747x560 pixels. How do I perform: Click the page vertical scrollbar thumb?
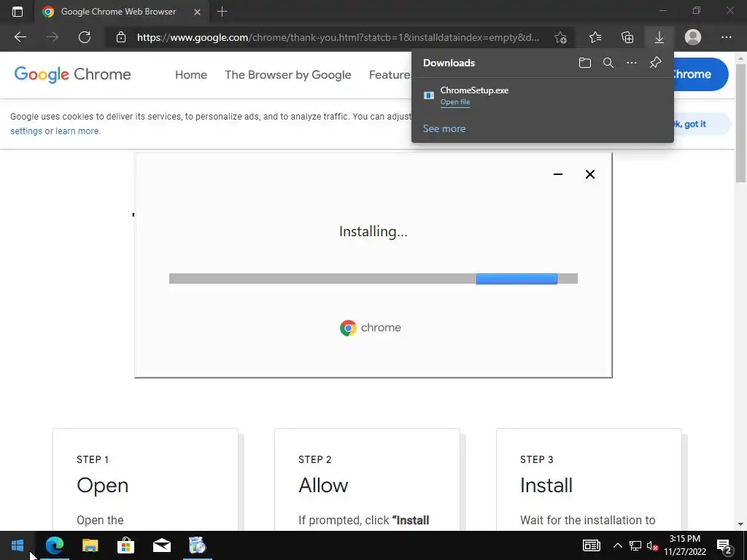pyautogui.click(x=741, y=122)
